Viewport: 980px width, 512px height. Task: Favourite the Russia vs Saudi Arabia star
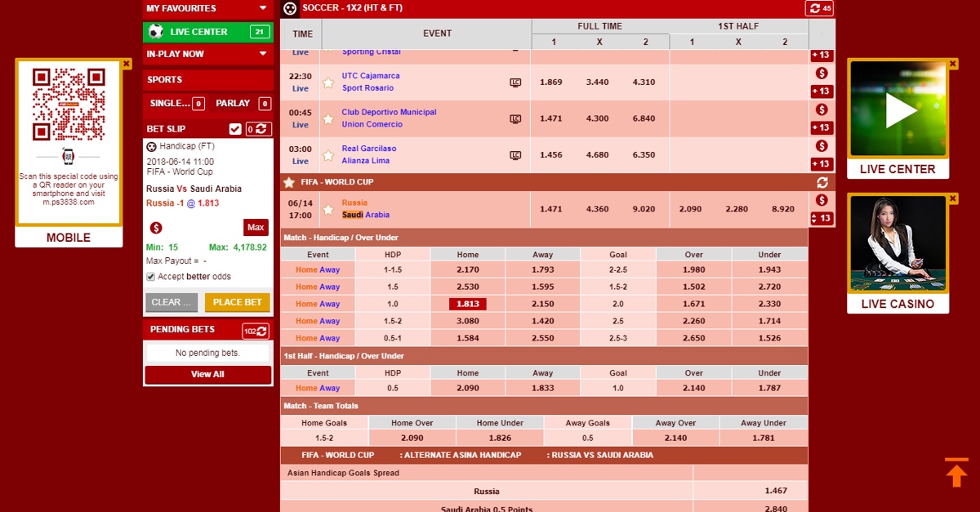328,210
